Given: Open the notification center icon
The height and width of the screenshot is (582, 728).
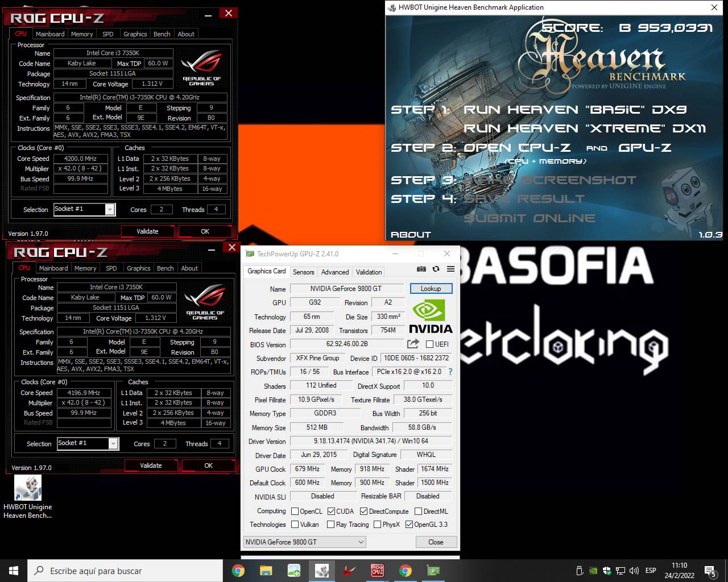Looking at the screenshot, I should click(x=710, y=571).
